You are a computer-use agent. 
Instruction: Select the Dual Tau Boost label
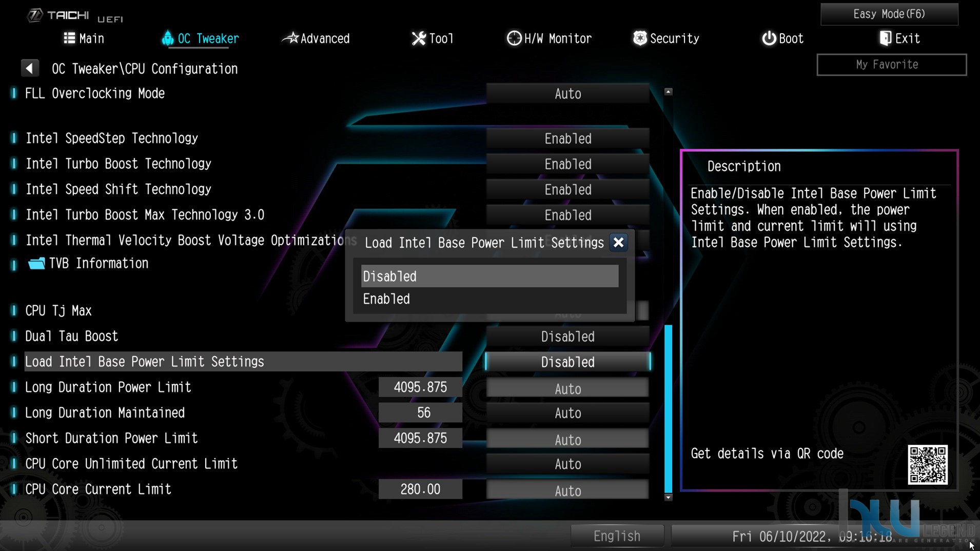click(72, 337)
